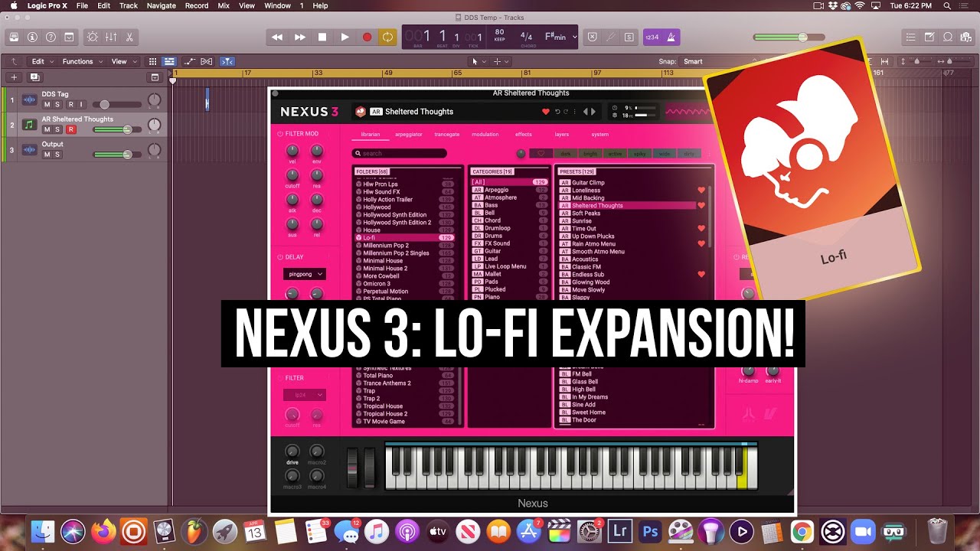
Task: Click the Nexus preset search field
Action: [400, 153]
